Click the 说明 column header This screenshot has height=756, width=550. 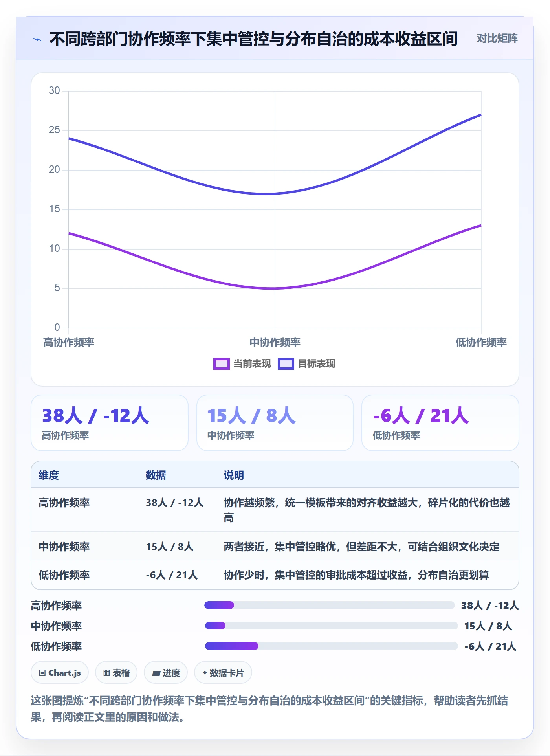point(234,475)
